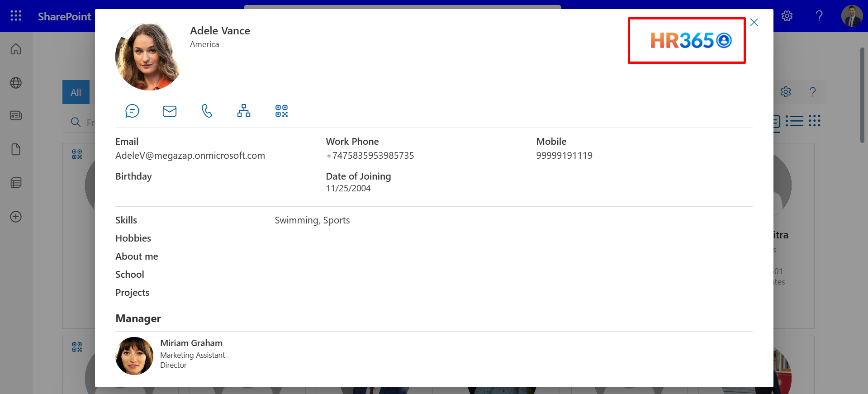Open My sites globe icon in rail

[16, 83]
